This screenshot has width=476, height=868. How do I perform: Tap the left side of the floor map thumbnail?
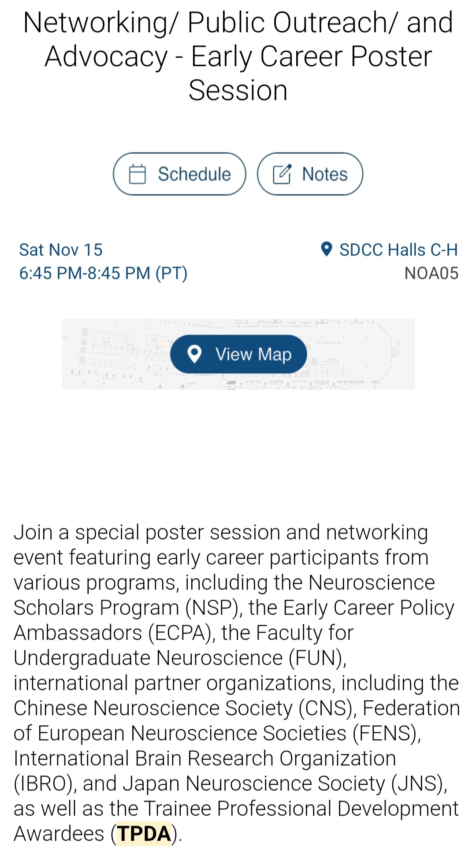(110, 354)
